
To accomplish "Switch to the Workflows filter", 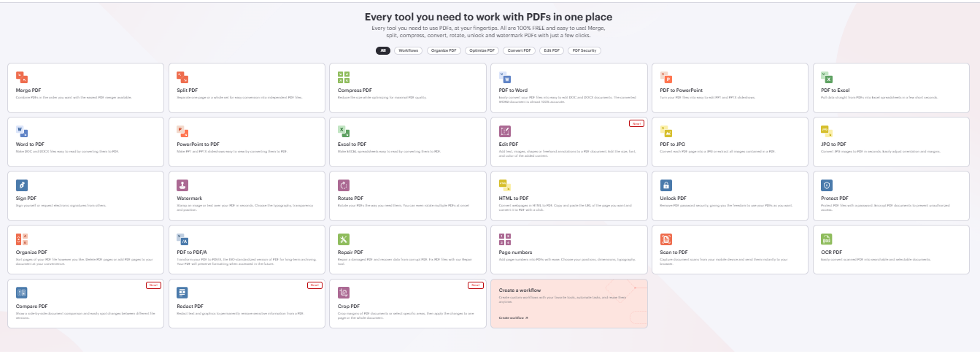I will tap(408, 50).
